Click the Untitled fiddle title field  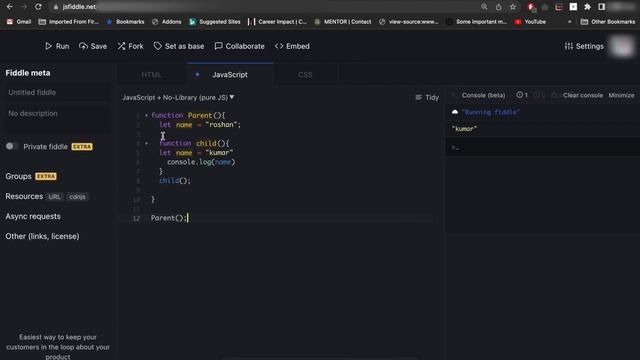click(57, 93)
